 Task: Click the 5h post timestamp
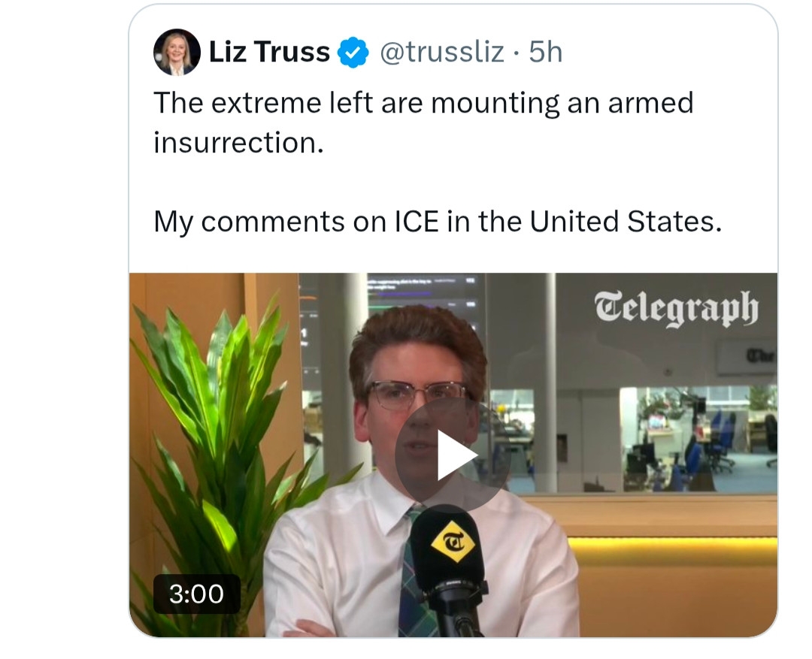pos(546,53)
